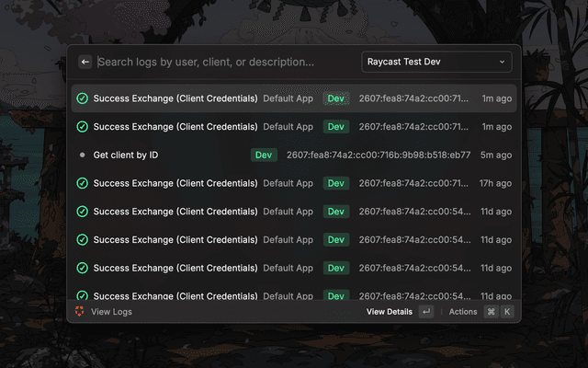Viewport: 588px width, 368px height.
Task: Open the Raycast Test Dev dropdown
Action: pos(435,63)
